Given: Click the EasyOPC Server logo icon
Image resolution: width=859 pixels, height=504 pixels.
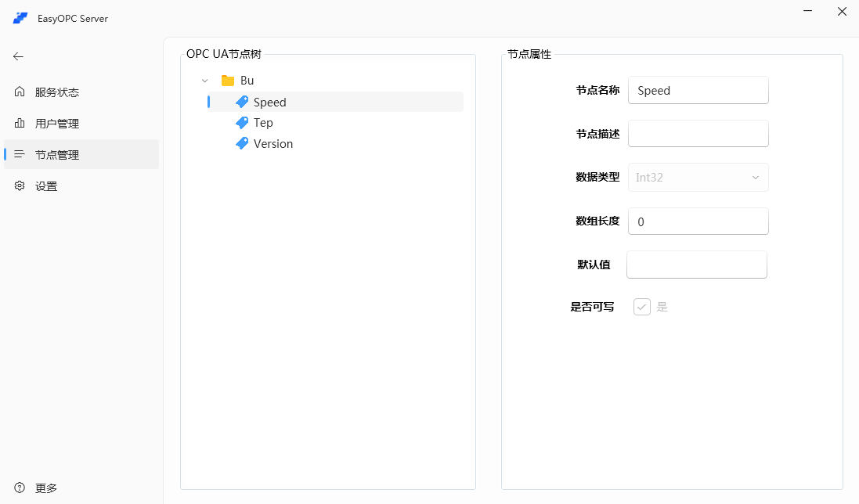Looking at the screenshot, I should tap(20, 18).
